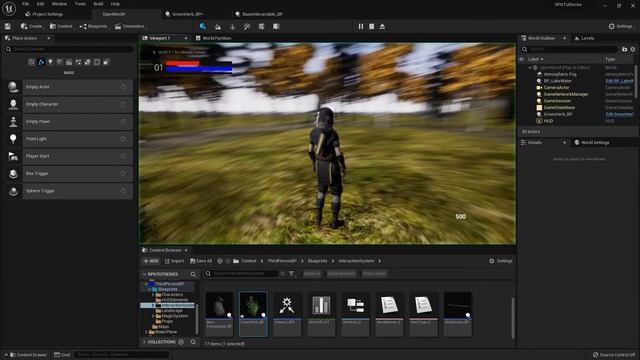Image resolution: width=640 pixels, height=360 pixels.
Task: Close the Place Actors panel tab
Action: click(49, 38)
